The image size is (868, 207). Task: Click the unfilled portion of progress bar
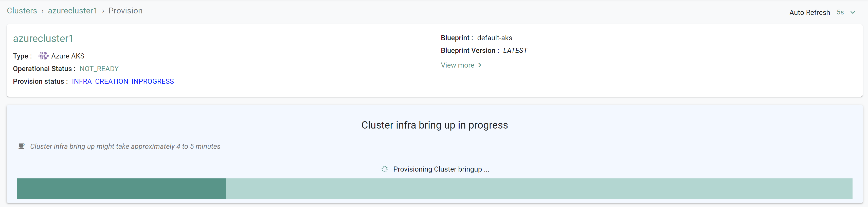tap(539, 189)
